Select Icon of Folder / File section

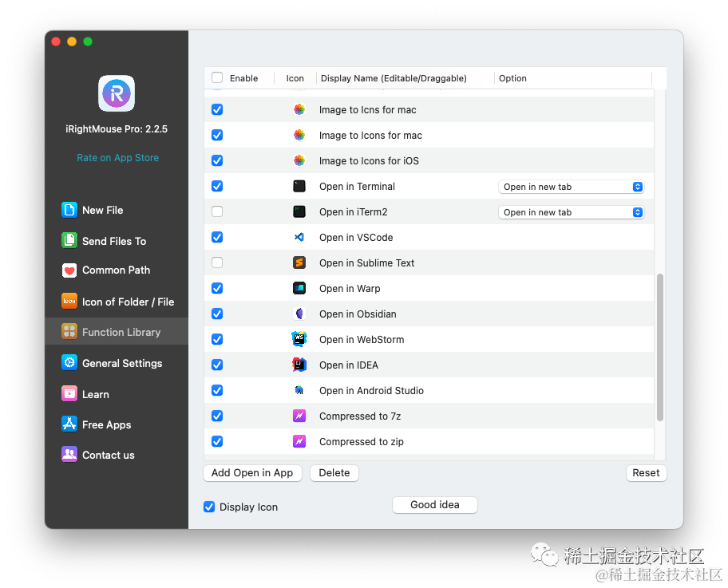click(127, 302)
